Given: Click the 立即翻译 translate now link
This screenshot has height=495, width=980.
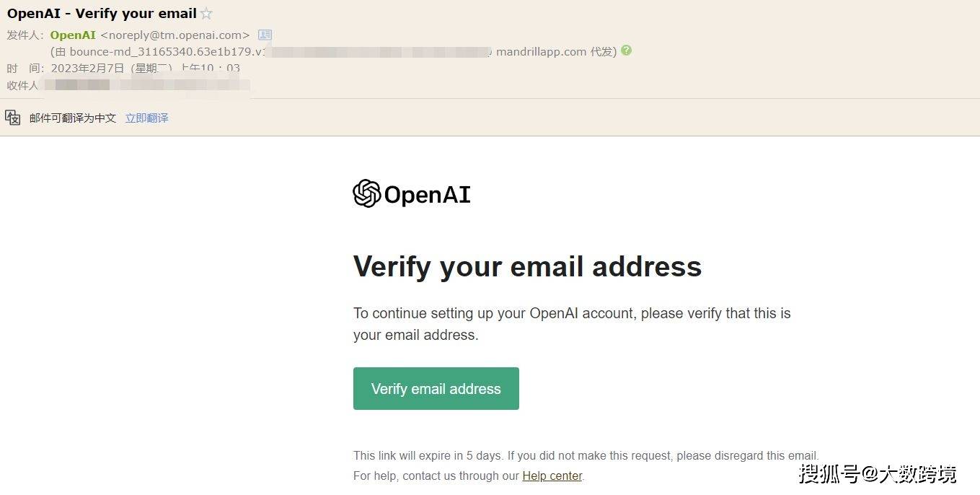Looking at the screenshot, I should point(146,118).
